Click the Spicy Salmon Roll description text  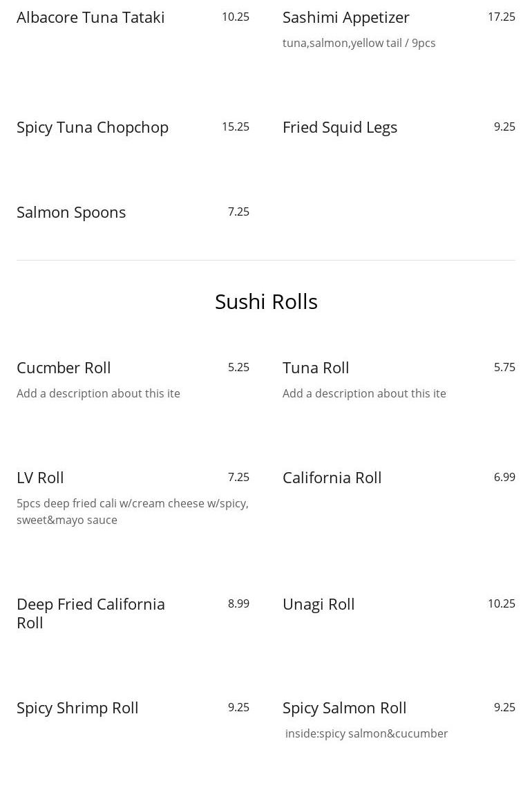pyautogui.click(x=366, y=733)
